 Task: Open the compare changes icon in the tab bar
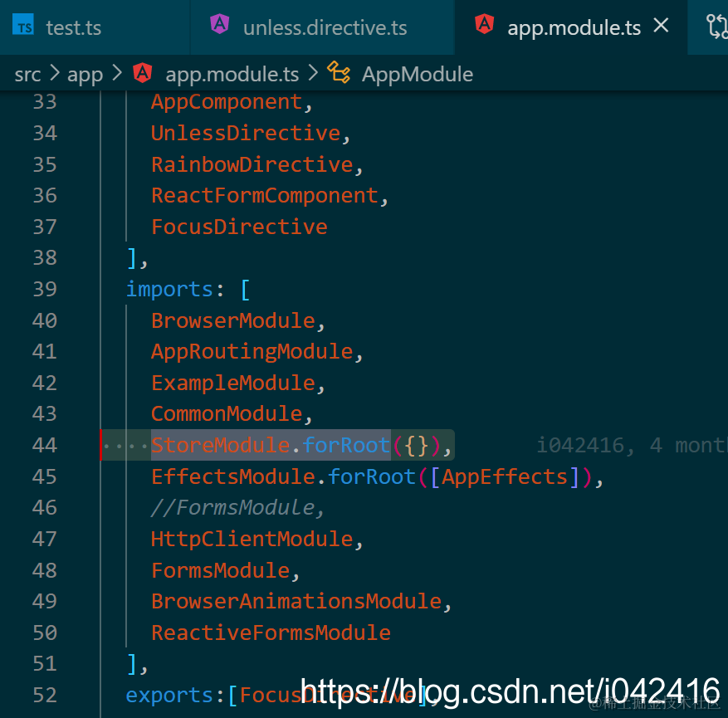coord(717,27)
